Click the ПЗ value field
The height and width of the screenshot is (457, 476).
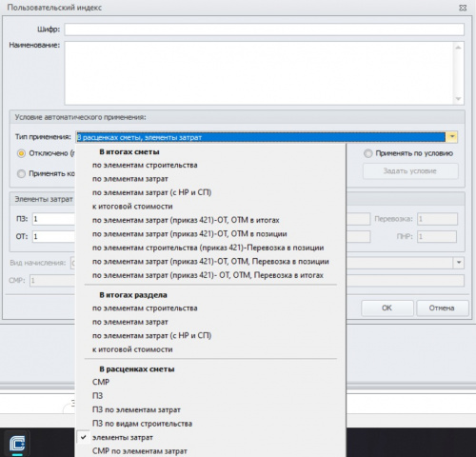[x=53, y=219]
